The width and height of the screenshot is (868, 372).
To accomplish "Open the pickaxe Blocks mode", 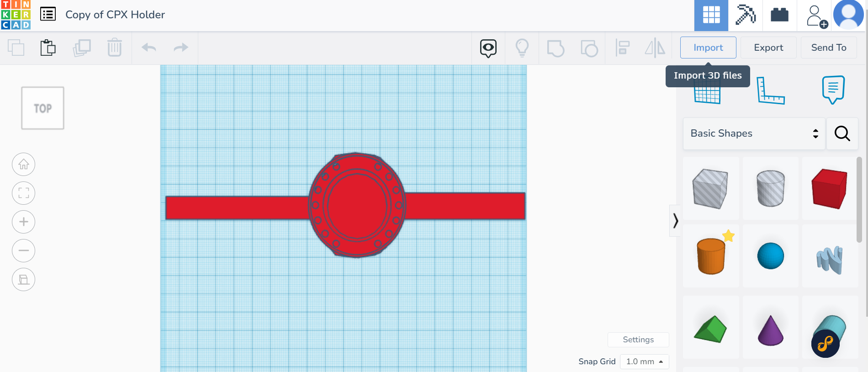I will click(x=746, y=15).
